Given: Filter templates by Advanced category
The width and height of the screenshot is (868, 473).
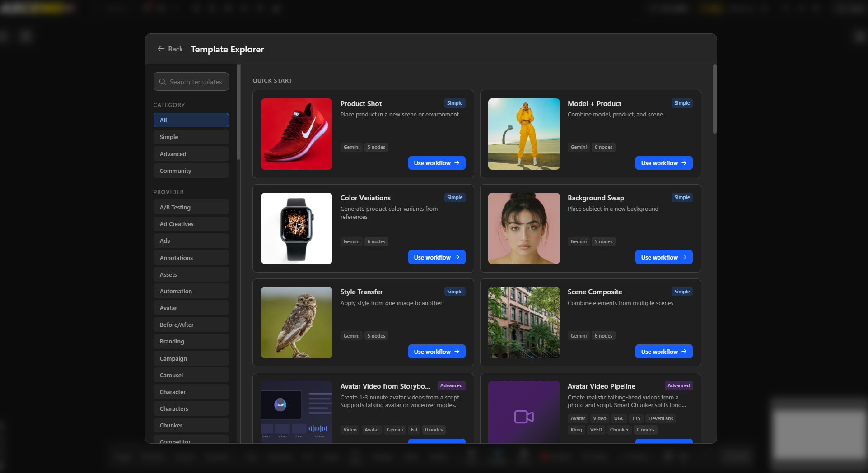Looking at the screenshot, I should [191, 154].
